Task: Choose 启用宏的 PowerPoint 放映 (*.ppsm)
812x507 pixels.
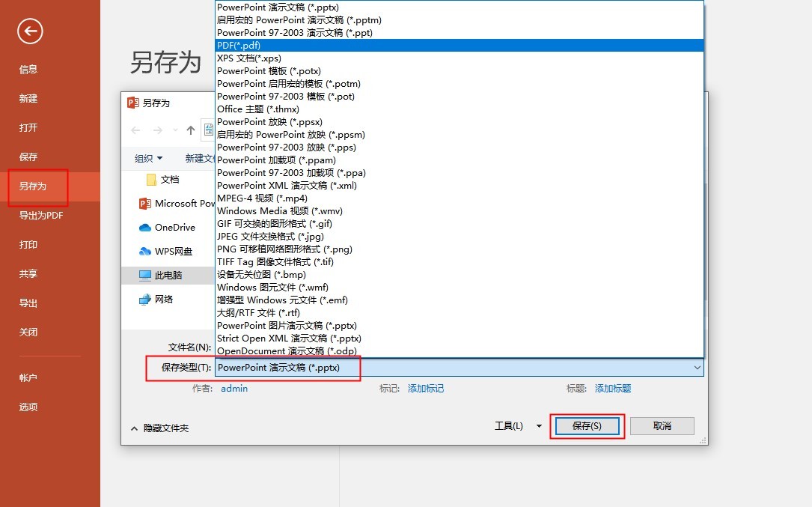Action: (460, 135)
